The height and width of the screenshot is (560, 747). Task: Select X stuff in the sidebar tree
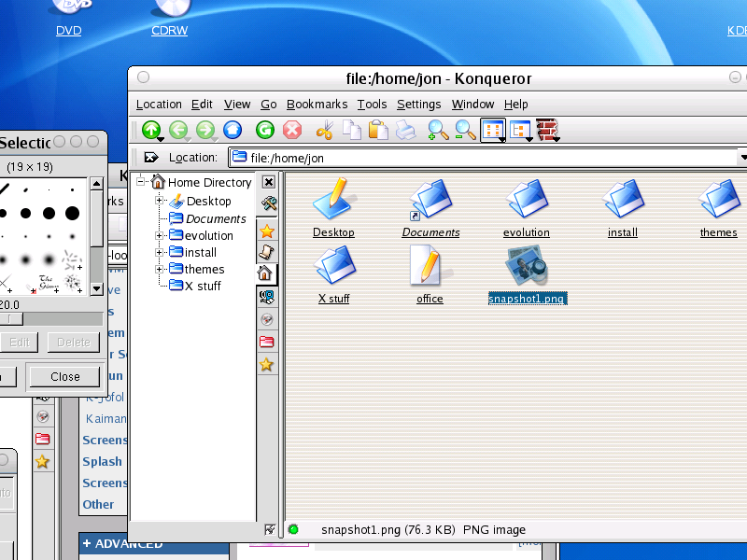[x=203, y=286]
